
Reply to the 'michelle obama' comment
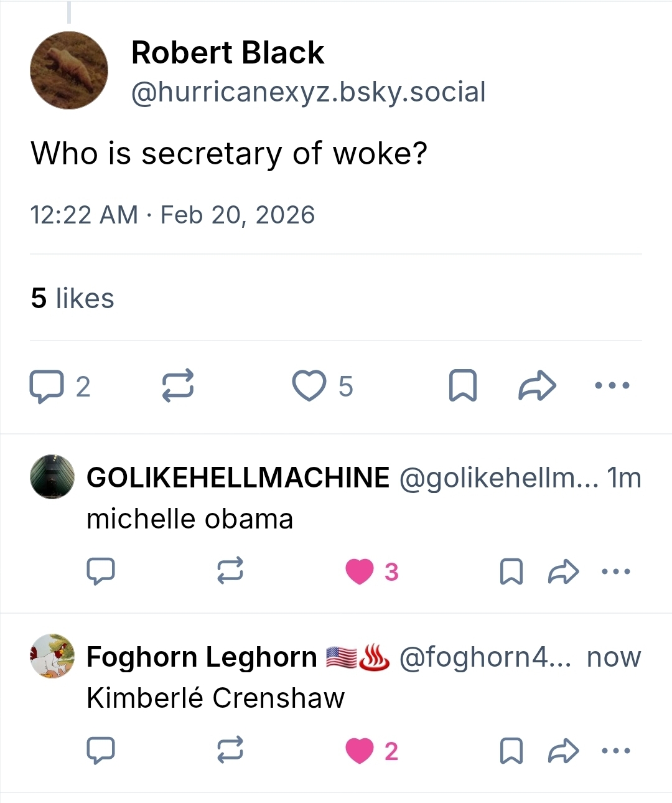coord(101,571)
